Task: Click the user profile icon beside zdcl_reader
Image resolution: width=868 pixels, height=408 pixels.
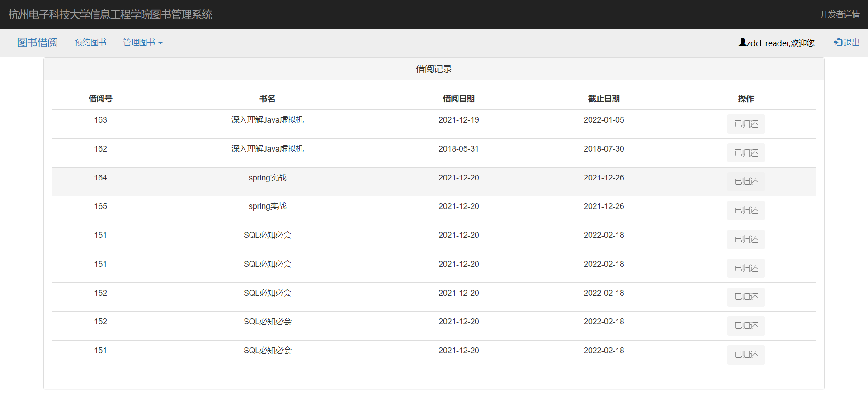Action: point(742,42)
